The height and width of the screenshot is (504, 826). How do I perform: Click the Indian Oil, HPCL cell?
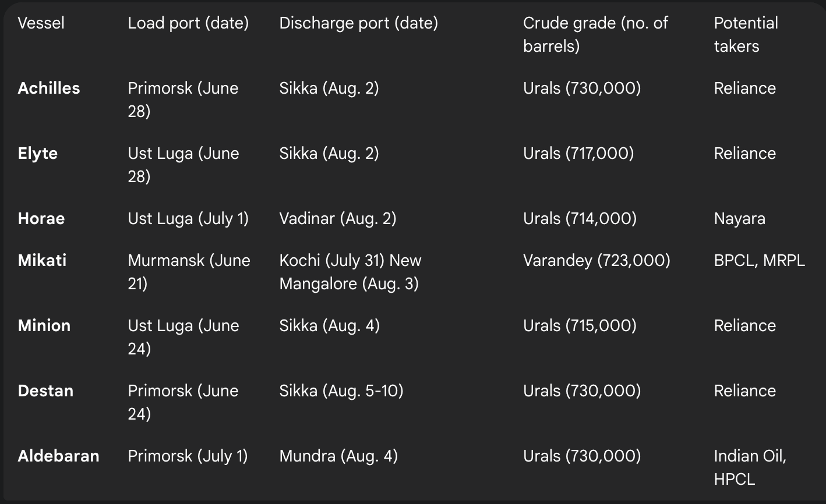click(x=750, y=468)
